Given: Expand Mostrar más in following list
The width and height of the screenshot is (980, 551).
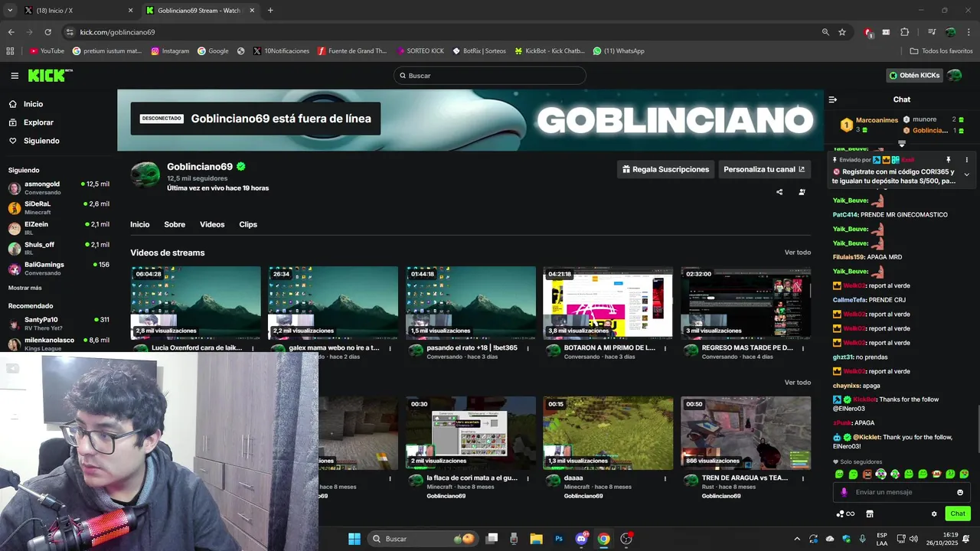Looking at the screenshot, I should pyautogui.click(x=25, y=288).
